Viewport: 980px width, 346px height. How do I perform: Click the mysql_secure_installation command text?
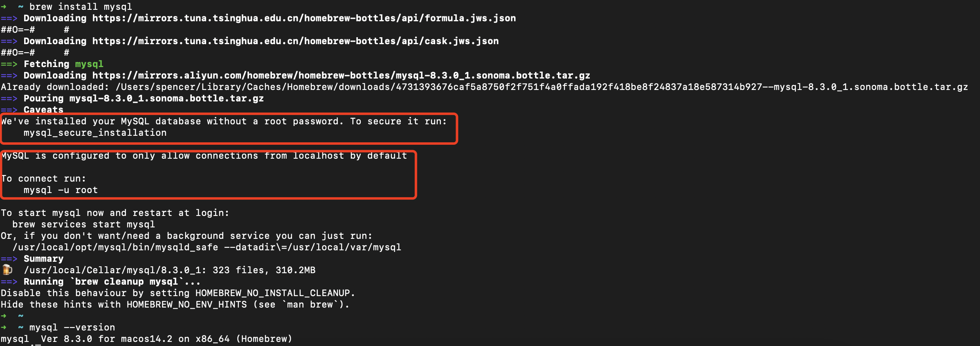(x=95, y=133)
